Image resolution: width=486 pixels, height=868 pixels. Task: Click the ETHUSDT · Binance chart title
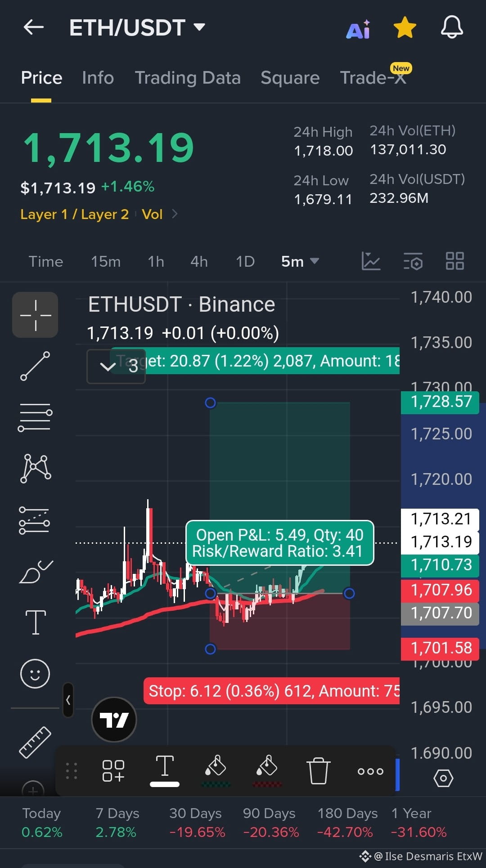coord(181,304)
